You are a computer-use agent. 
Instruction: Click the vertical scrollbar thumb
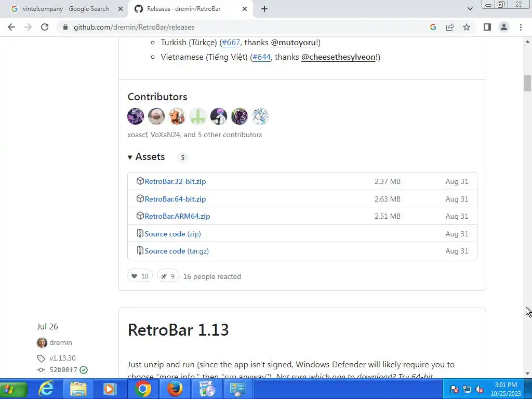coord(527,83)
